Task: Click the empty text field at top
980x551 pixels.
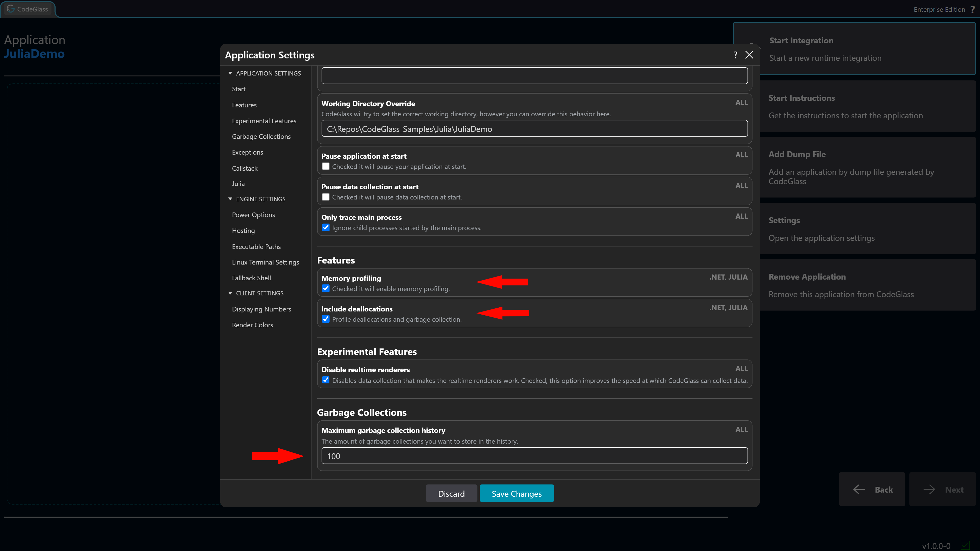Action: click(x=534, y=75)
